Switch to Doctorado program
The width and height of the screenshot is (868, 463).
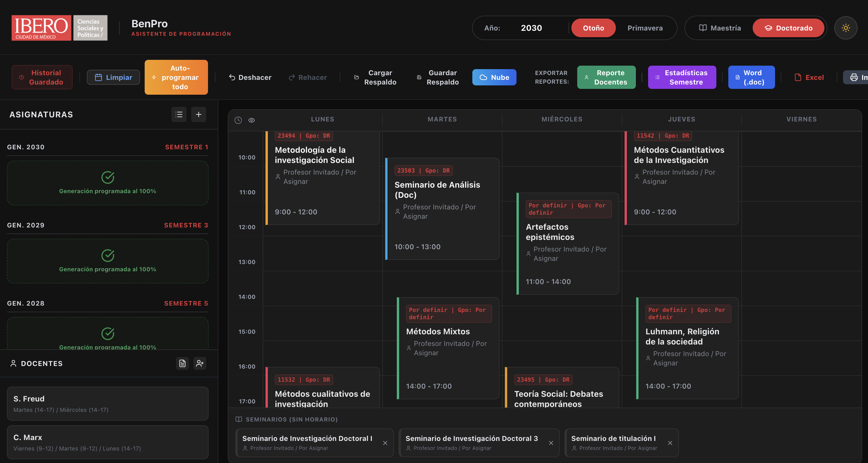pyautogui.click(x=788, y=28)
